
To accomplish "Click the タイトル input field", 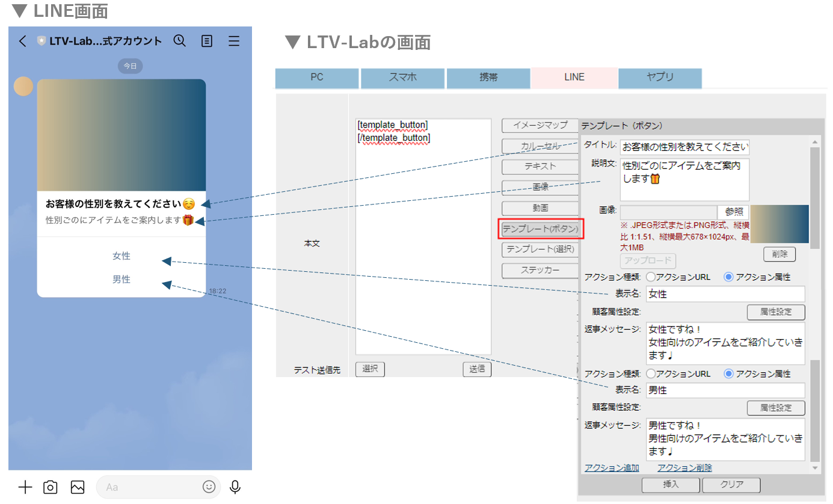I will point(684,147).
